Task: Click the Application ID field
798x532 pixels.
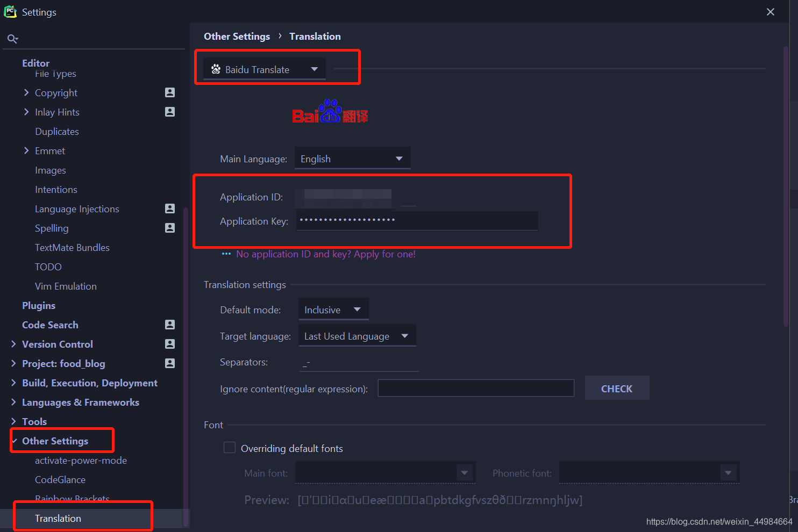Action: pyautogui.click(x=356, y=197)
